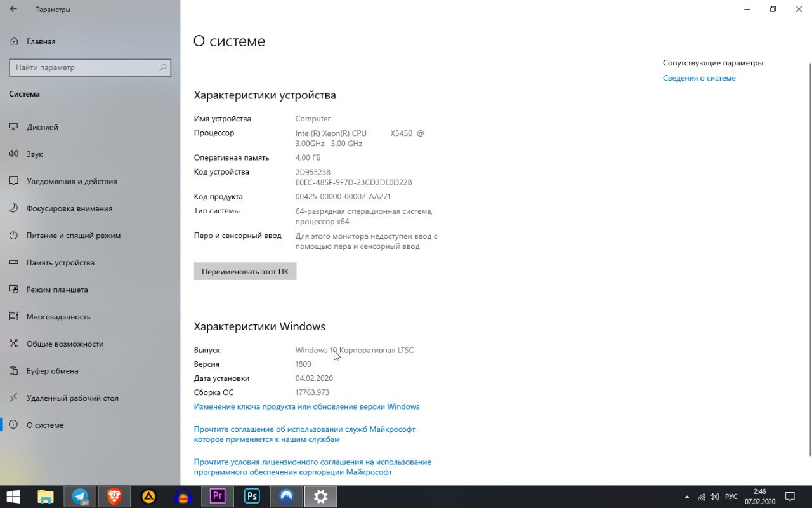Select the О системе info icon
The width and height of the screenshot is (812, 508).
tap(13, 425)
